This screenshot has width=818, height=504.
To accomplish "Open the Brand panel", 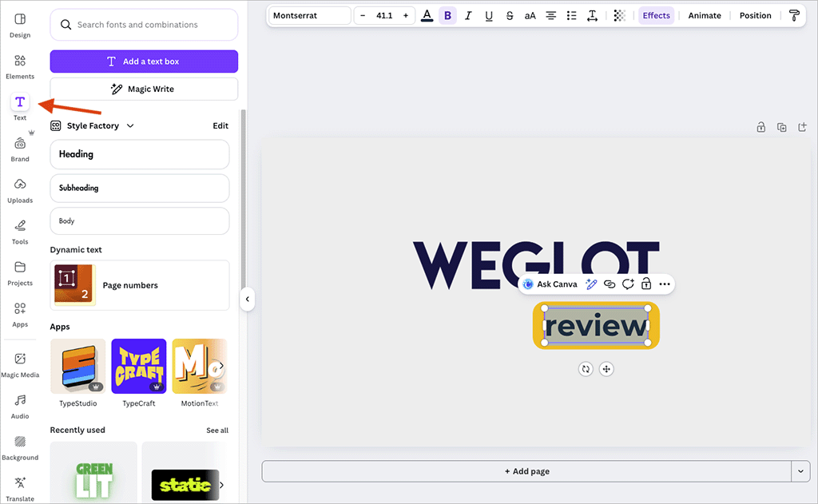I will pyautogui.click(x=20, y=149).
